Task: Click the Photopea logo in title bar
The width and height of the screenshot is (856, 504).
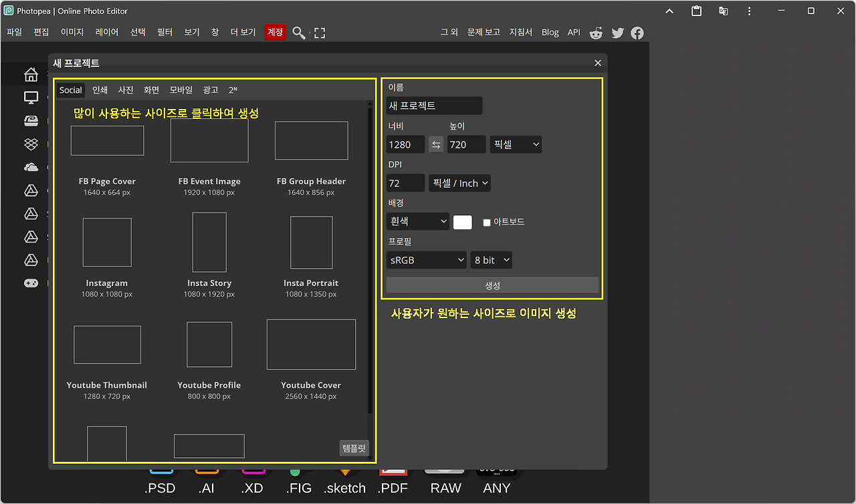Action: point(8,11)
